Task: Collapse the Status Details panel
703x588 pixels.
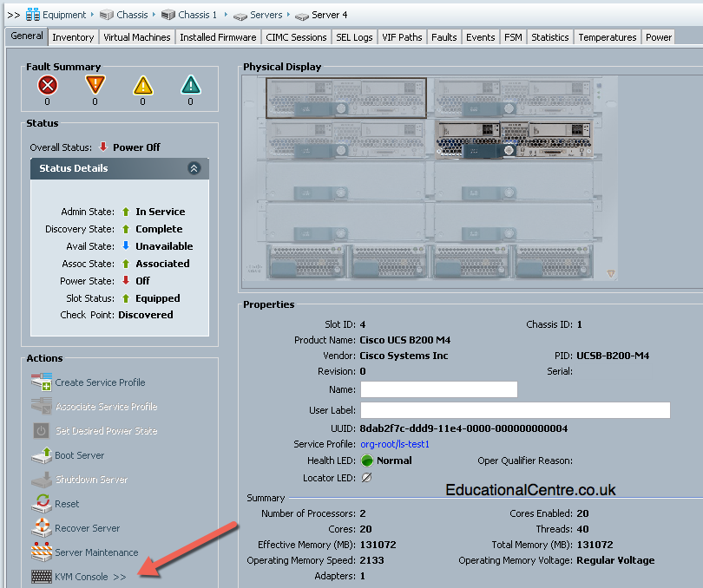Action: point(194,168)
